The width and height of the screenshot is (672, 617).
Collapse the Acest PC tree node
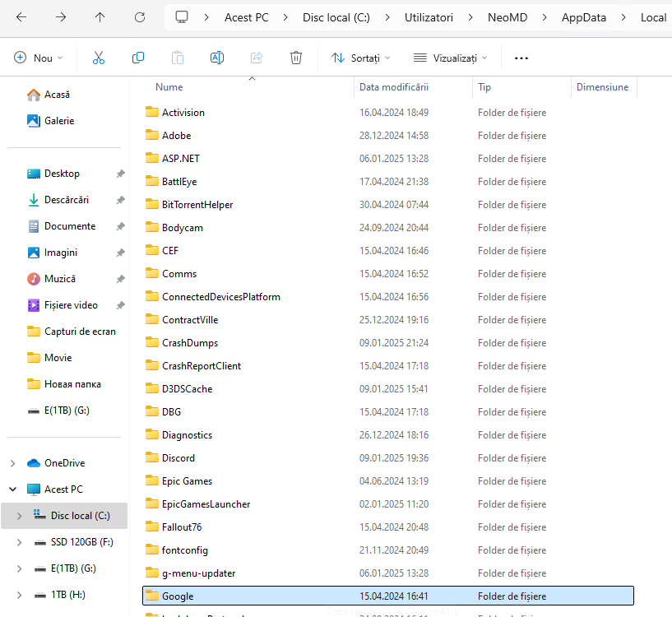[x=13, y=489]
